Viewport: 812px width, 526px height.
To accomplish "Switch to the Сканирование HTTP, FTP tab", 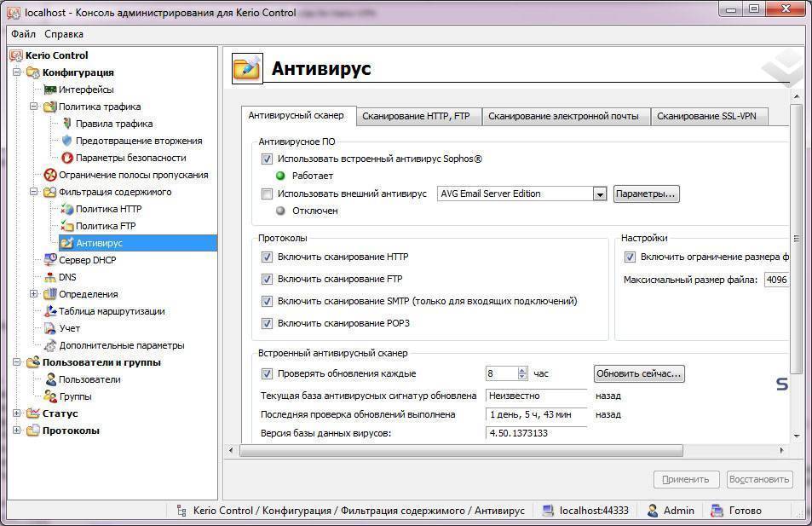I will [x=416, y=116].
